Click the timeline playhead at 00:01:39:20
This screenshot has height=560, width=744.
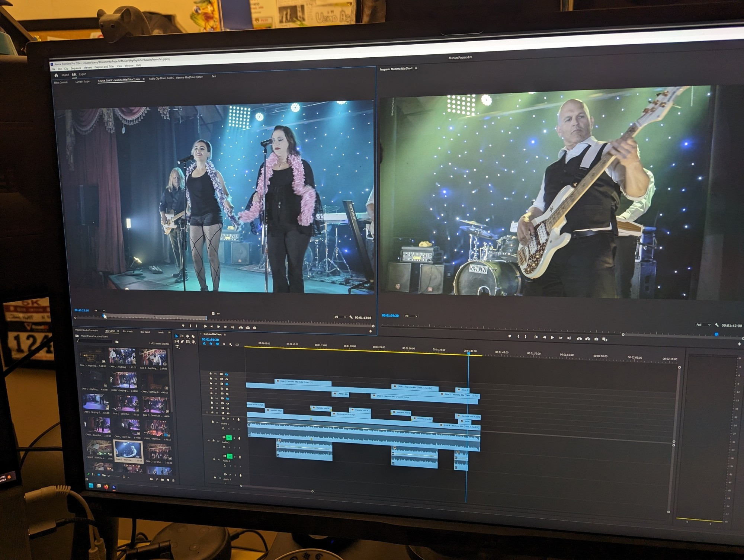(469, 353)
